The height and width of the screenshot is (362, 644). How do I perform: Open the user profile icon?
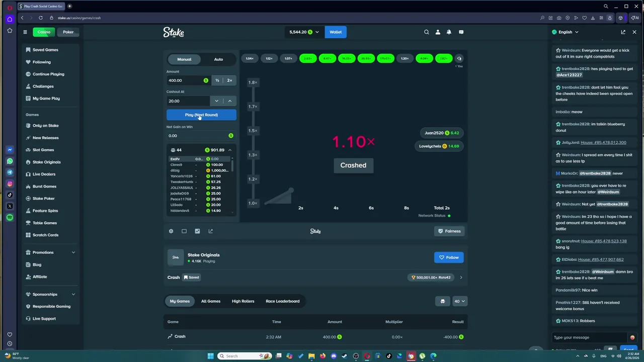click(438, 32)
